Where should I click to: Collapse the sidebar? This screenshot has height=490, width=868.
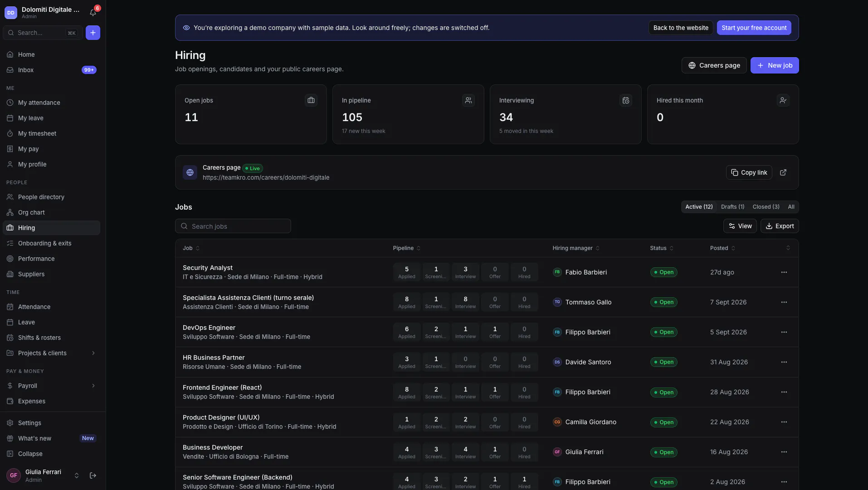(x=51, y=454)
